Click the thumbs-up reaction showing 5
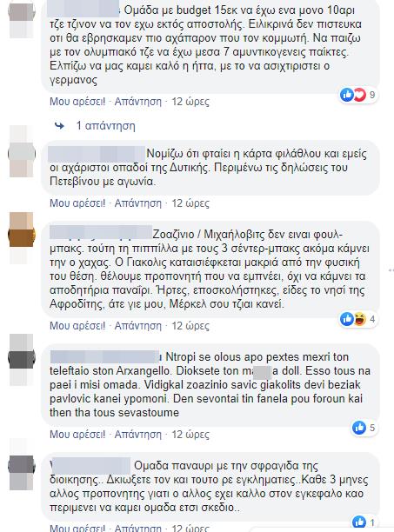Screen dimensions: 394x532 (x=364, y=428)
